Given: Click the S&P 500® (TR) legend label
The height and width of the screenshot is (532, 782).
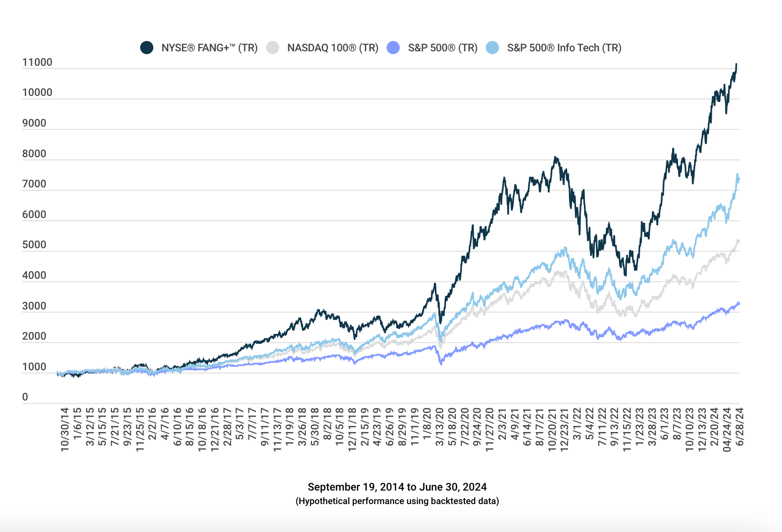Looking at the screenshot, I should (x=443, y=48).
